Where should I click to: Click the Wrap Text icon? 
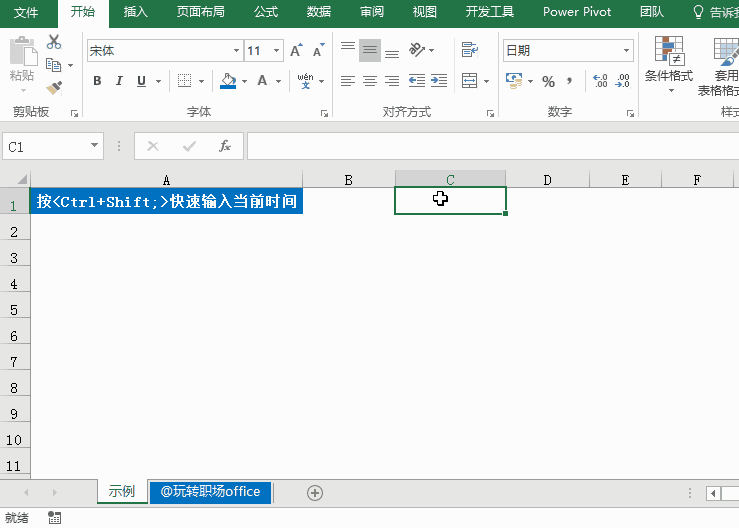tap(469, 50)
